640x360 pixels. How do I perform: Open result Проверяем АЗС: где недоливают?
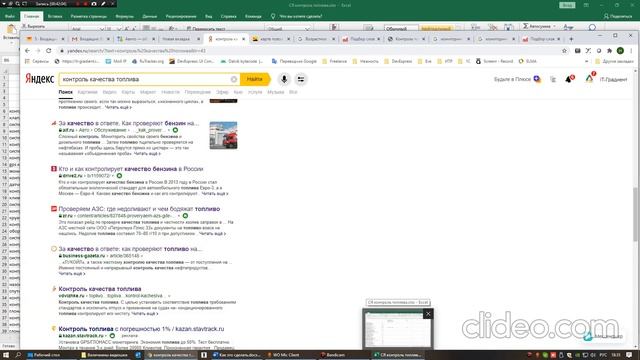click(139, 209)
